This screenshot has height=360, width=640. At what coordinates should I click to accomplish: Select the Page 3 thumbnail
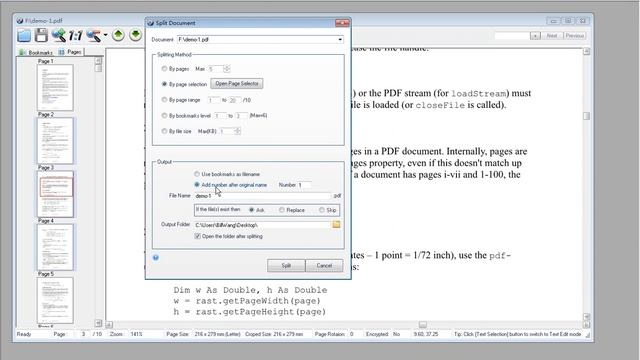coord(55,194)
